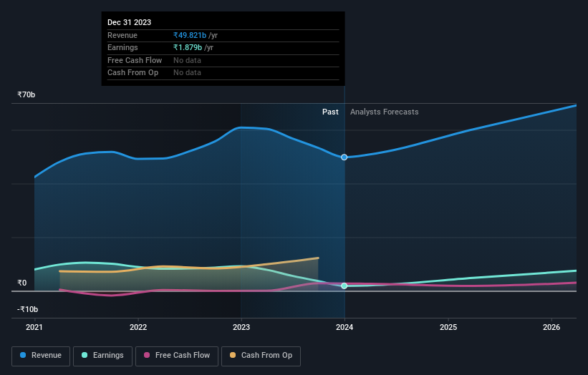588x375 pixels.
Task: Toggle the Revenue legend button
Action: click(x=41, y=356)
